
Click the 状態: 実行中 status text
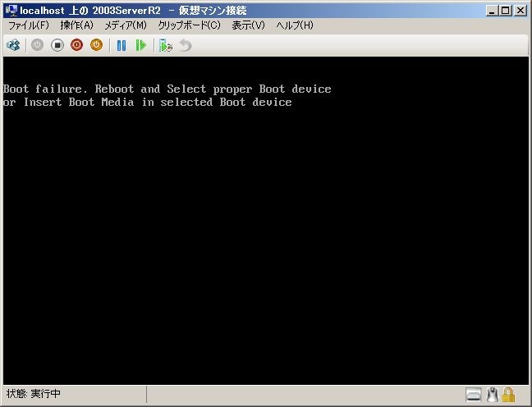[33, 394]
